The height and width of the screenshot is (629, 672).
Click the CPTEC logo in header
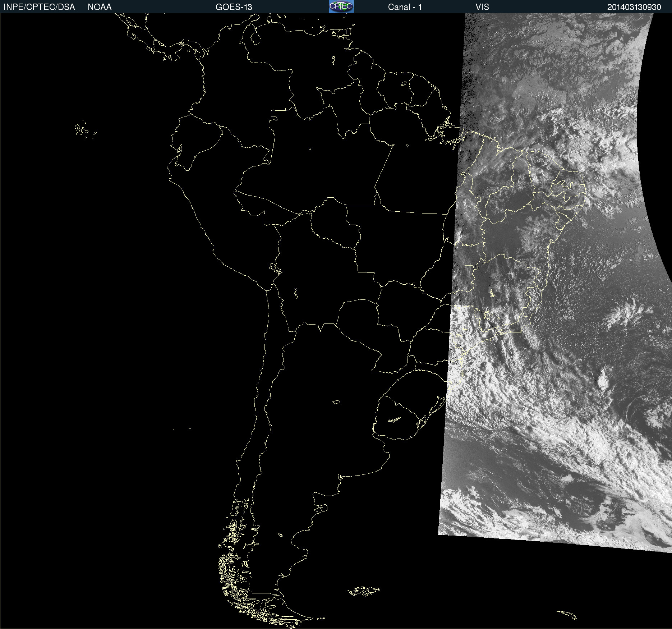coord(341,6)
